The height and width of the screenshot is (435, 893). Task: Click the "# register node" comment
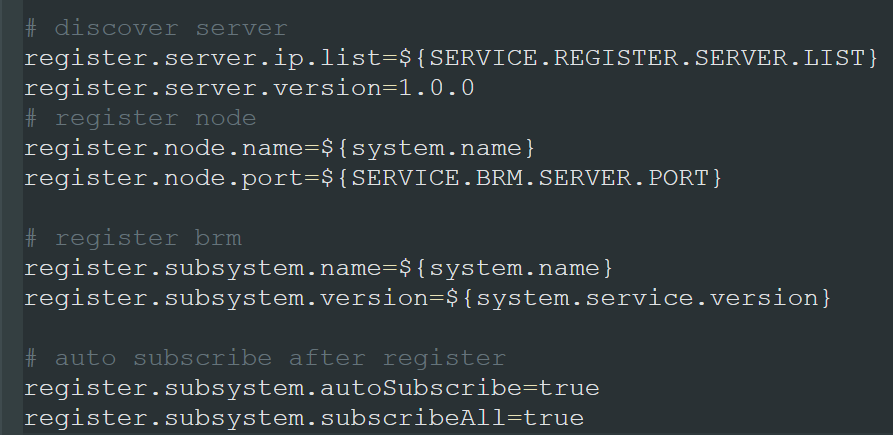tap(140, 118)
